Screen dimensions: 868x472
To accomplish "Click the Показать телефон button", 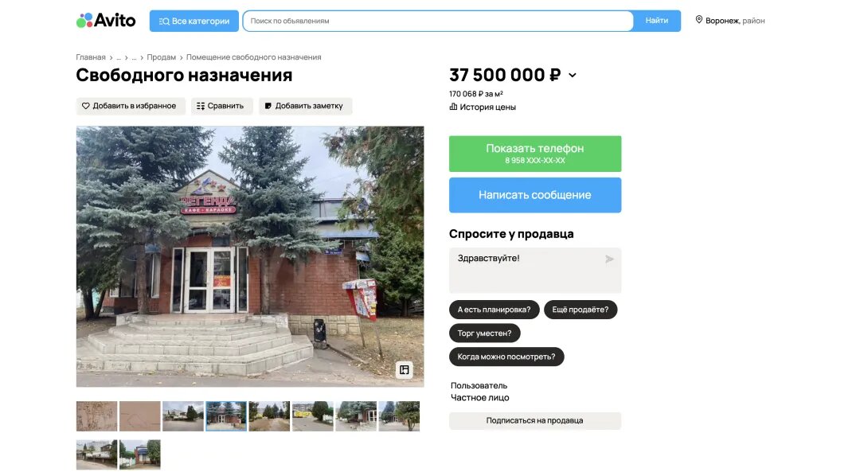I will click(535, 154).
